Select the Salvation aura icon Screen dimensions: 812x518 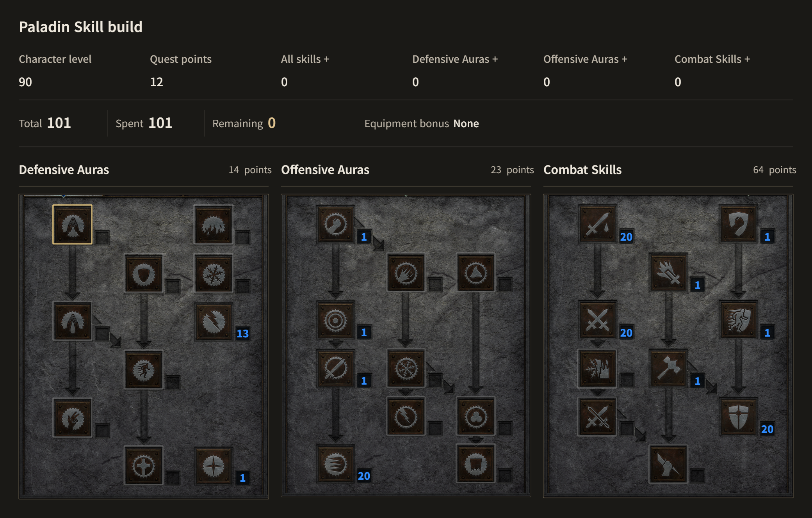pyautogui.click(x=214, y=465)
